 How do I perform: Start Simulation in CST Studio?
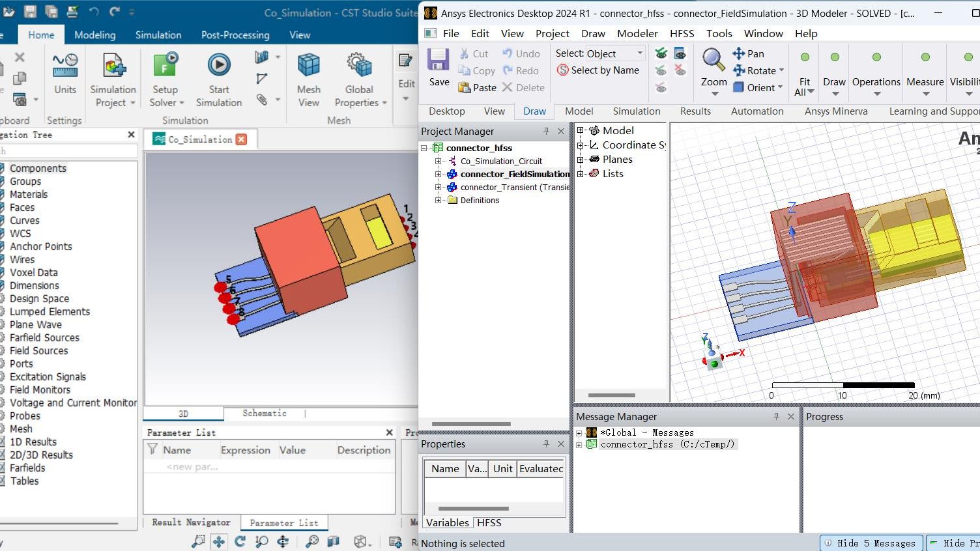(x=219, y=80)
